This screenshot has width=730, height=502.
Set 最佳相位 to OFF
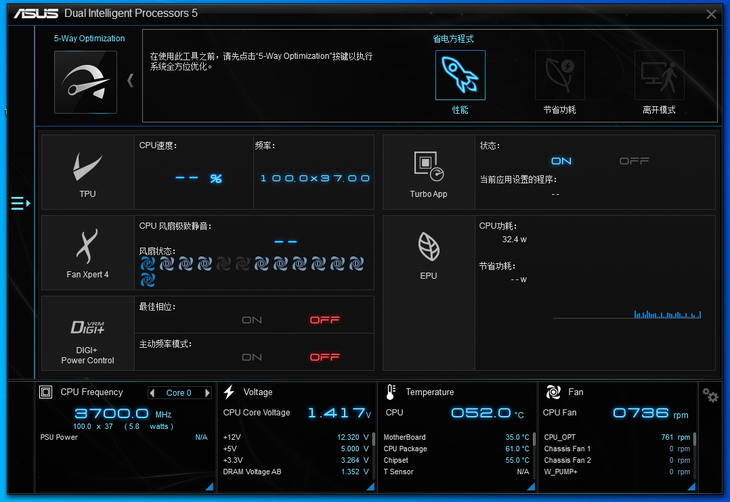pos(325,320)
